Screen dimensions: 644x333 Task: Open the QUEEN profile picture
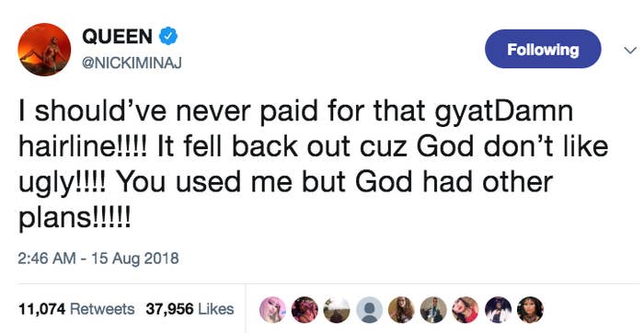click(44, 50)
